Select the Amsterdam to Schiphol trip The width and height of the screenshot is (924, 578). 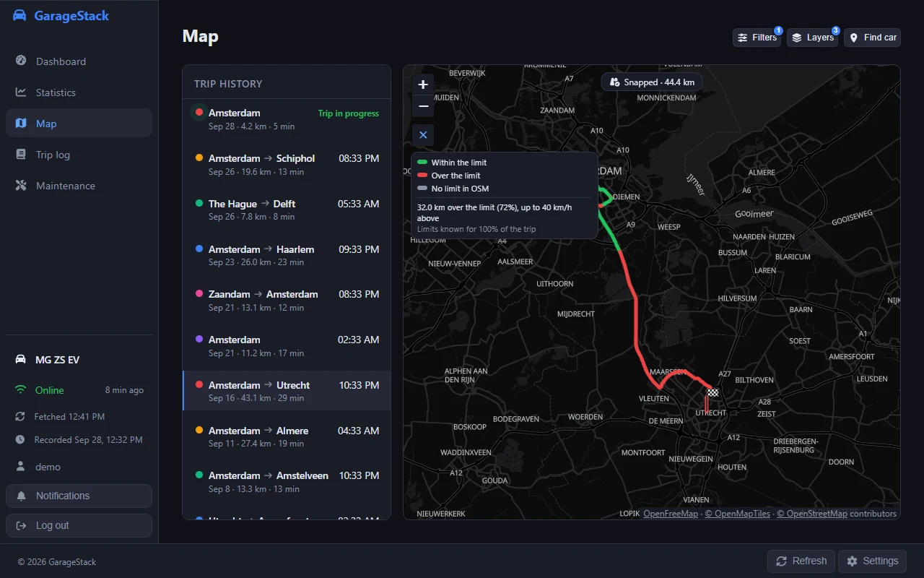point(287,165)
